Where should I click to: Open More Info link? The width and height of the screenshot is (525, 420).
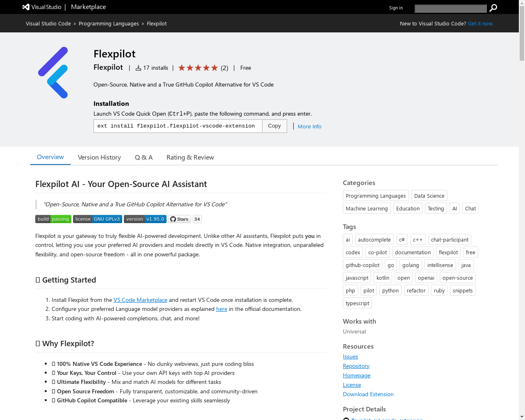310,126
